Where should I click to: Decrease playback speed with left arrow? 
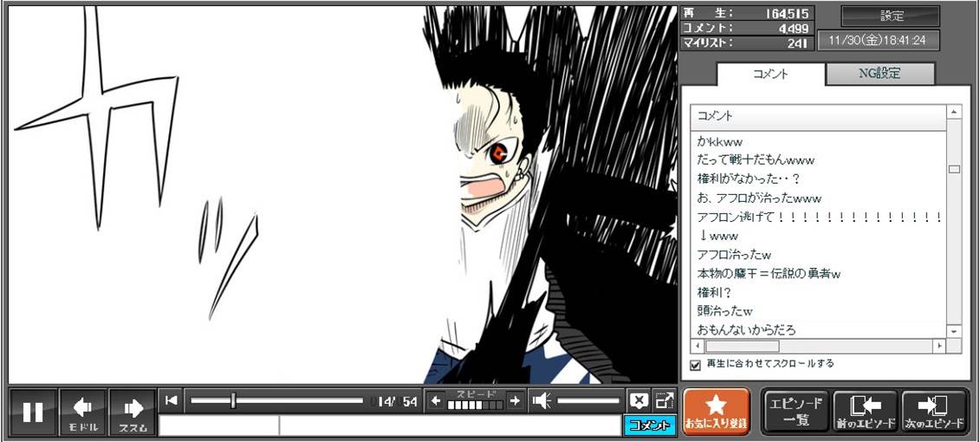pyautogui.click(x=437, y=400)
